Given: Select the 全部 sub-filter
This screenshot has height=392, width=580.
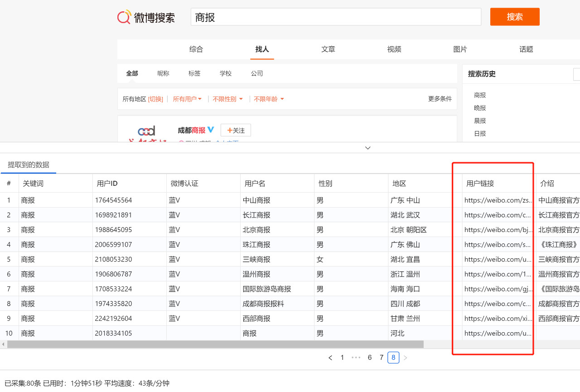Looking at the screenshot, I should [x=132, y=73].
